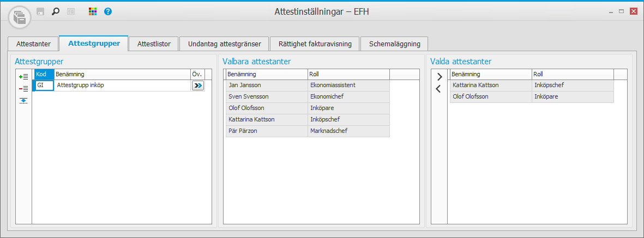
Task: Add a new attestgrupp row
Action: coord(23,77)
